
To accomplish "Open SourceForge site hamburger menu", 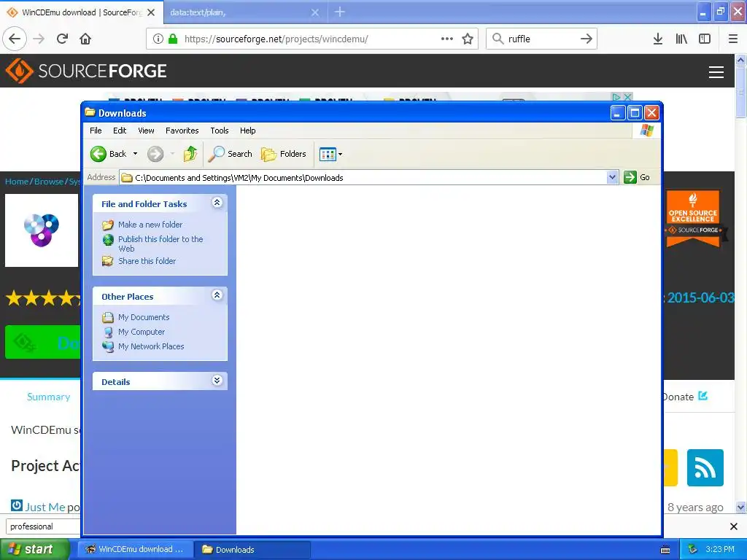I will pyautogui.click(x=716, y=72).
